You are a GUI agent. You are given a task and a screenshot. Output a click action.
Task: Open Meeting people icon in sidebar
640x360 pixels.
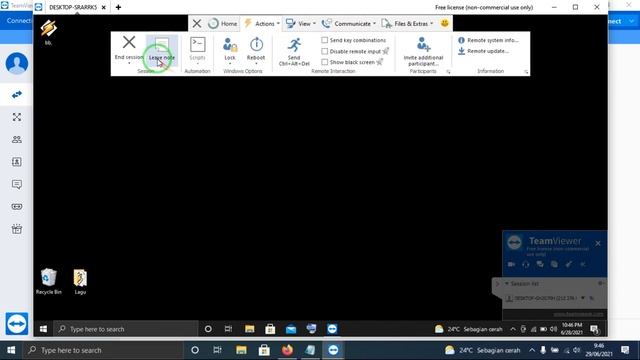coord(17,140)
